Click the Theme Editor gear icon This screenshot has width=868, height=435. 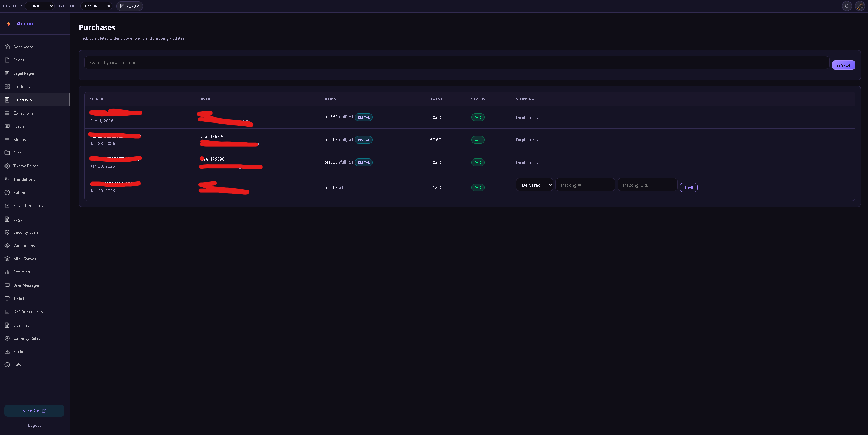pyautogui.click(x=7, y=166)
